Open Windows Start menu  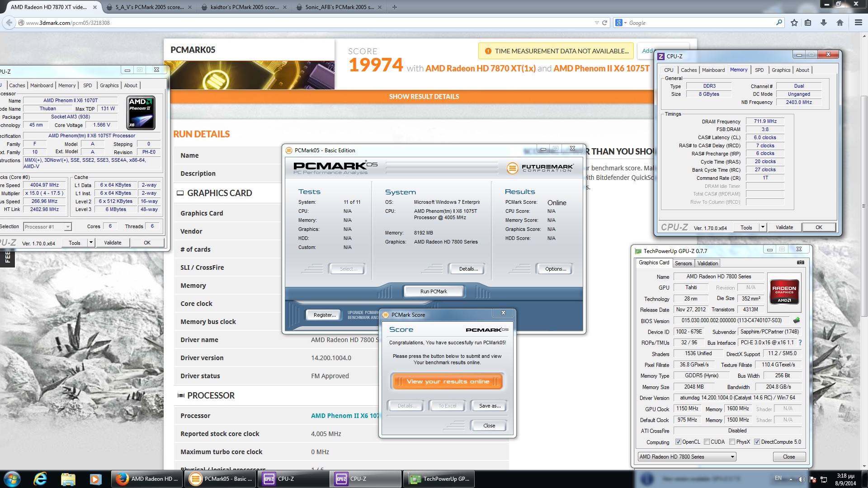[x=12, y=479]
